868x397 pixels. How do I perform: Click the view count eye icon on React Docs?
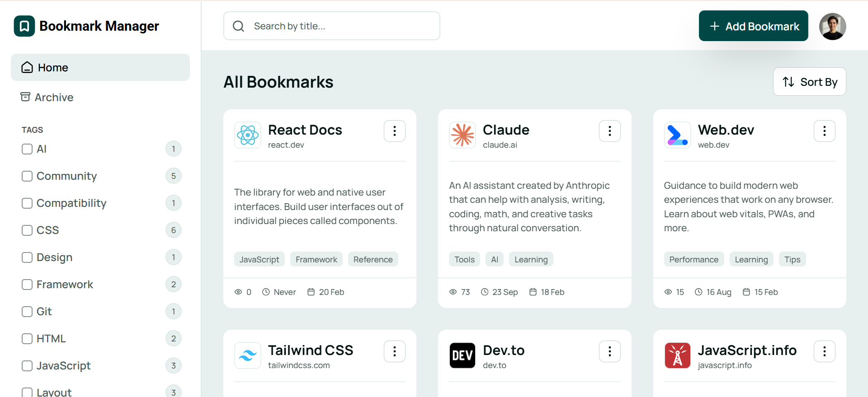[238, 292]
